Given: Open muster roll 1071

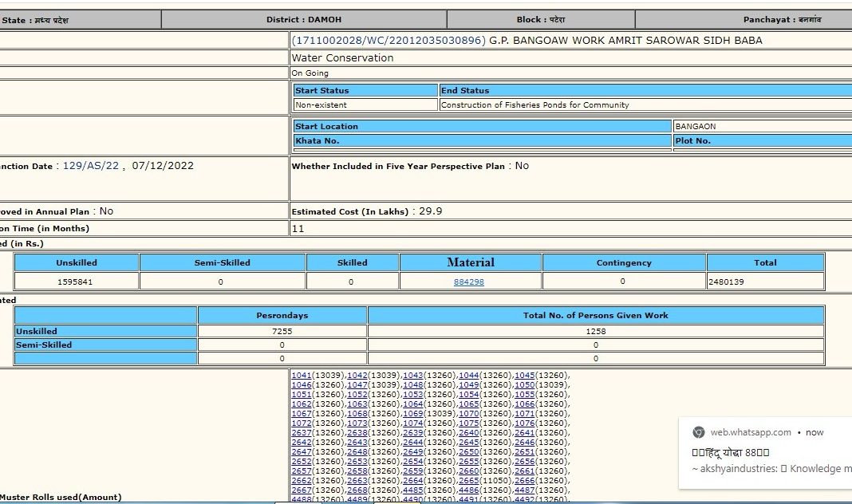Looking at the screenshot, I should 525,414.
